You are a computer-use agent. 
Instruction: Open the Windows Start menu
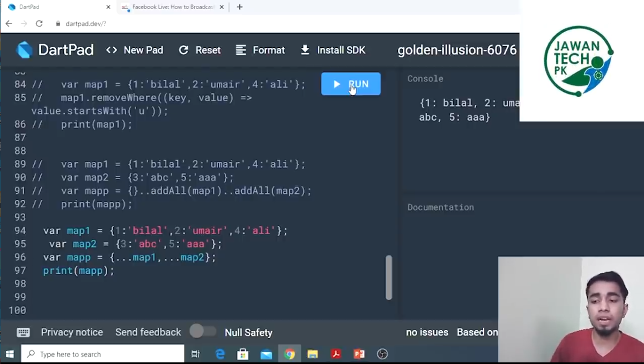[x=10, y=354]
